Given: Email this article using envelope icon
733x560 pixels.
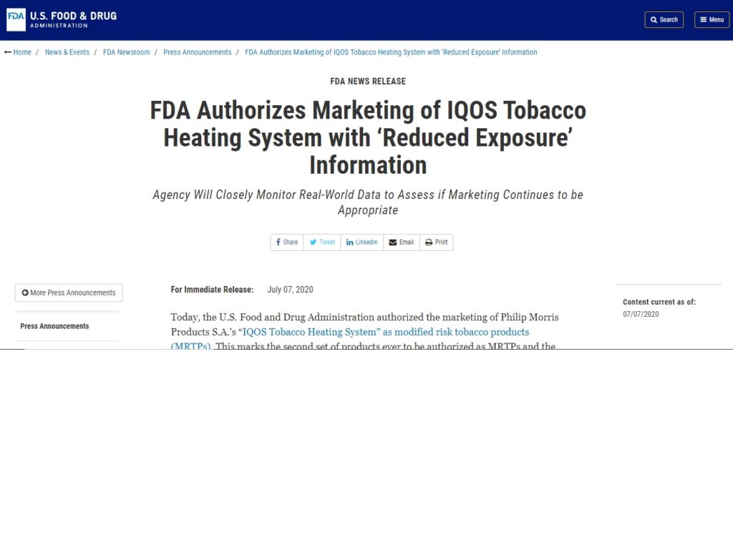Looking at the screenshot, I should (x=401, y=242).
